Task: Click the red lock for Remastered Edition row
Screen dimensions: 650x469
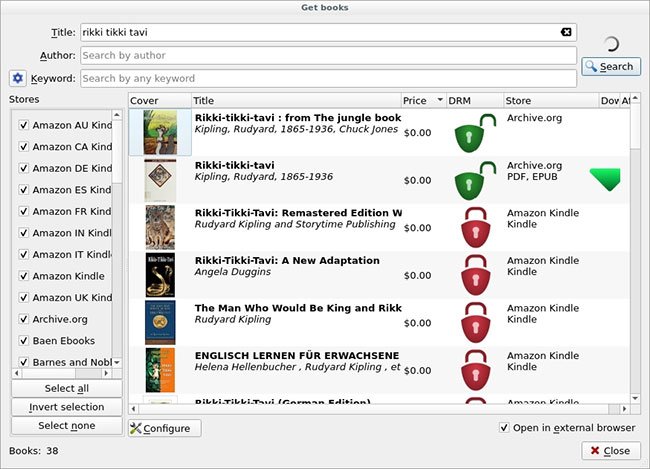Action: [475, 228]
